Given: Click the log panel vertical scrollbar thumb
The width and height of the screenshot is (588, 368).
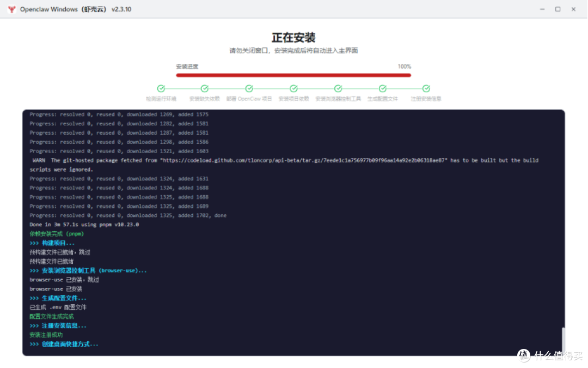Looking at the screenshot, I should pyautogui.click(x=563, y=340).
